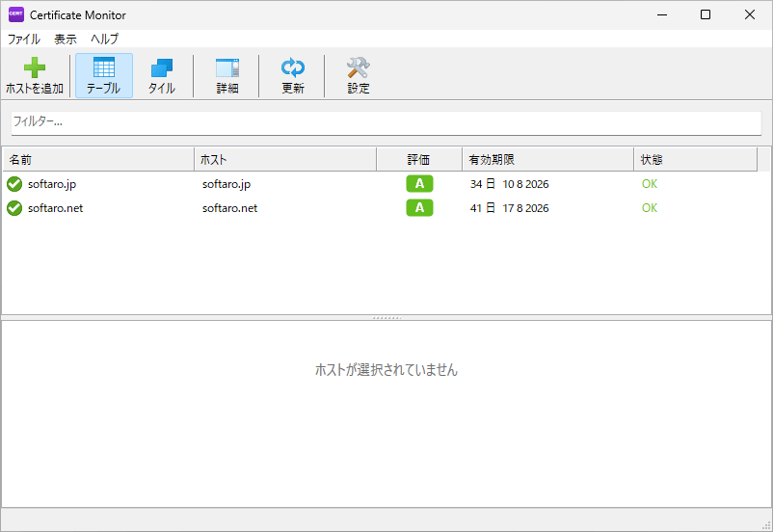Sort by 有効期限 column header
The width and height of the screenshot is (773, 532).
point(547,159)
